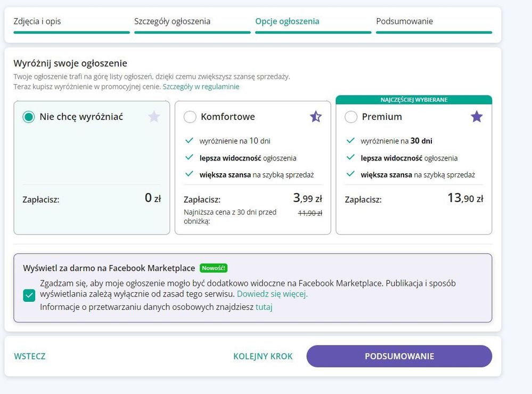Click the filled purple star on Premium card
The image size is (532, 394).
[477, 117]
